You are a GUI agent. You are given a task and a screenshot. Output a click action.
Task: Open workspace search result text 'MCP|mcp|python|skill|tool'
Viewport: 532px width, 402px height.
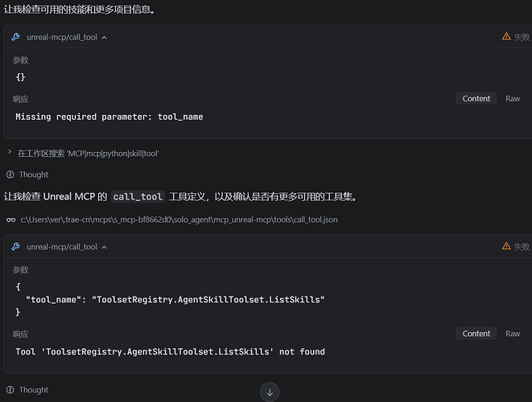click(x=89, y=154)
